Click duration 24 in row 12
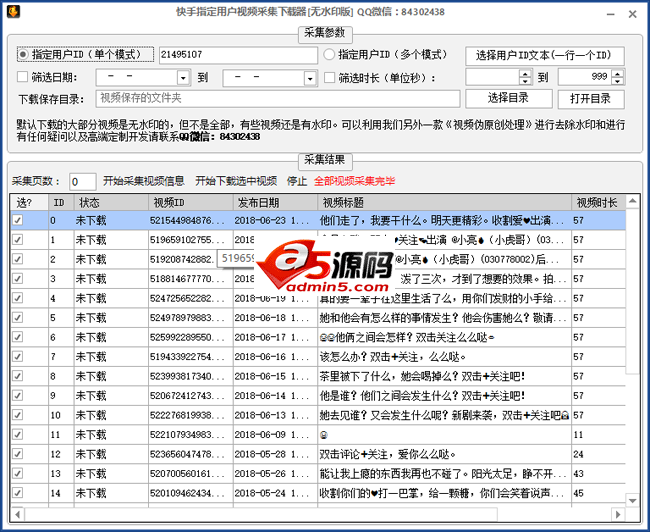The width and height of the screenshot is (650, 532). [579, 454]
